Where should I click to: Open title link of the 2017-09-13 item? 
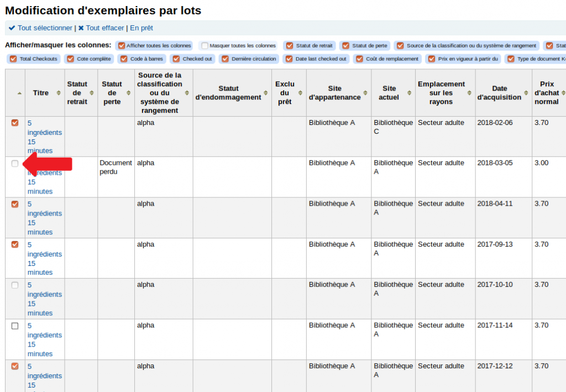pyautogui.click(x=45, y=258)
